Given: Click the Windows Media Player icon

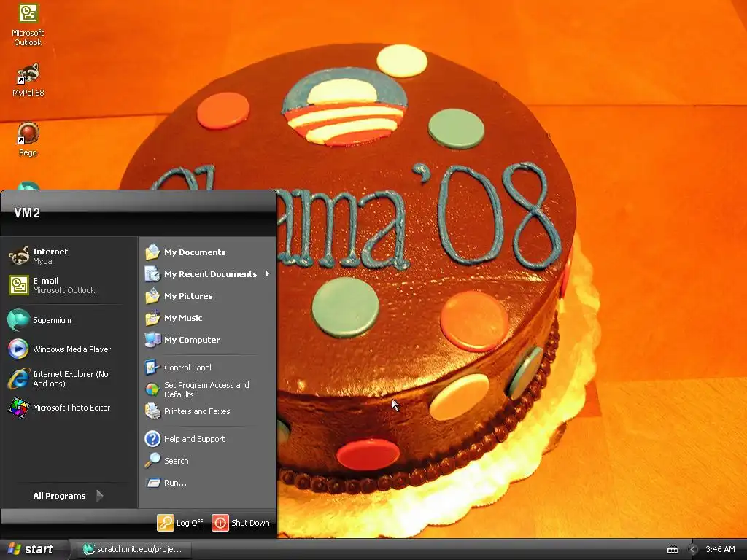Looking at the screenshot, I should point(18,349).
